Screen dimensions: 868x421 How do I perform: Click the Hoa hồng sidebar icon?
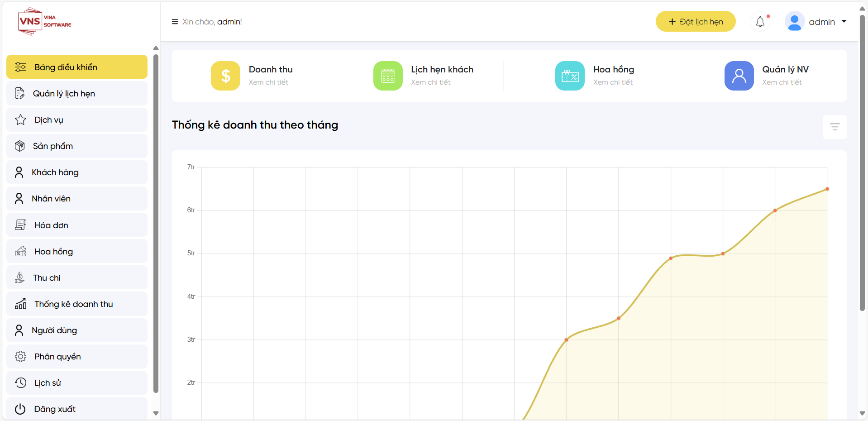20,251
